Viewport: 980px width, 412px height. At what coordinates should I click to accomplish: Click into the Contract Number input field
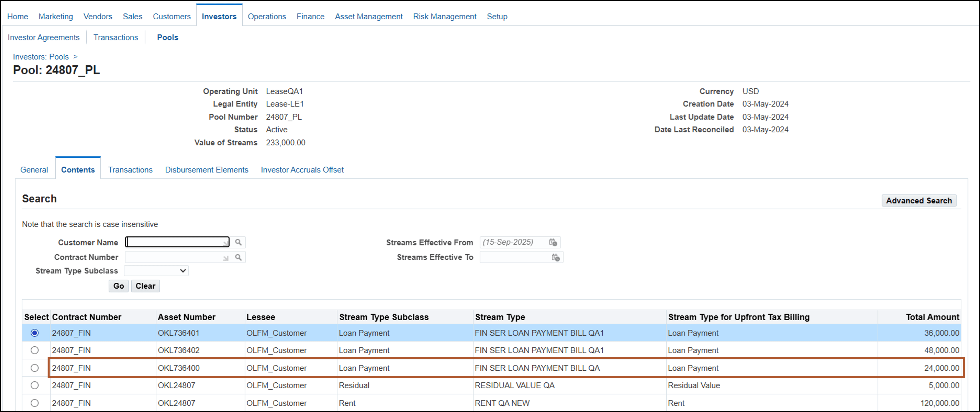173,257
